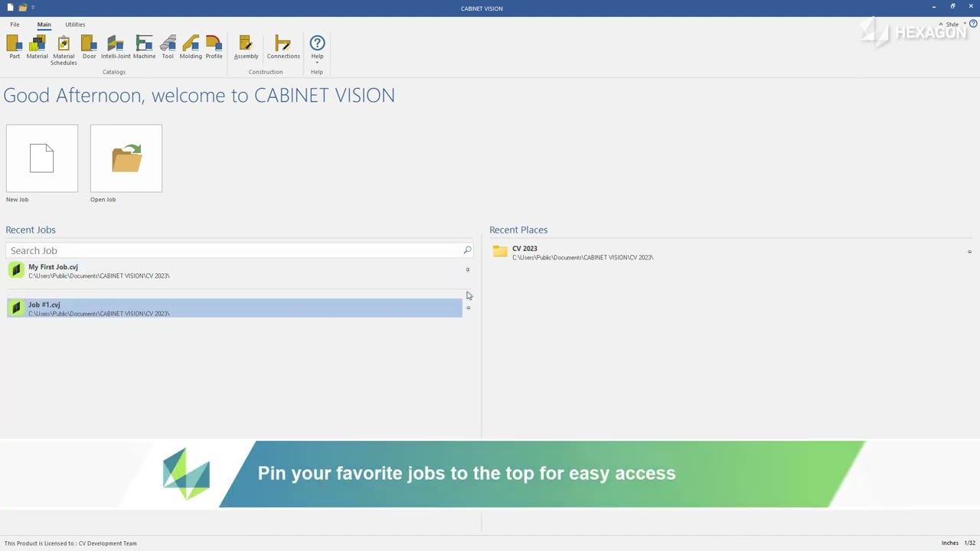Open recent job My First Job.cvj
980x551 pixels.
[234, 271]
